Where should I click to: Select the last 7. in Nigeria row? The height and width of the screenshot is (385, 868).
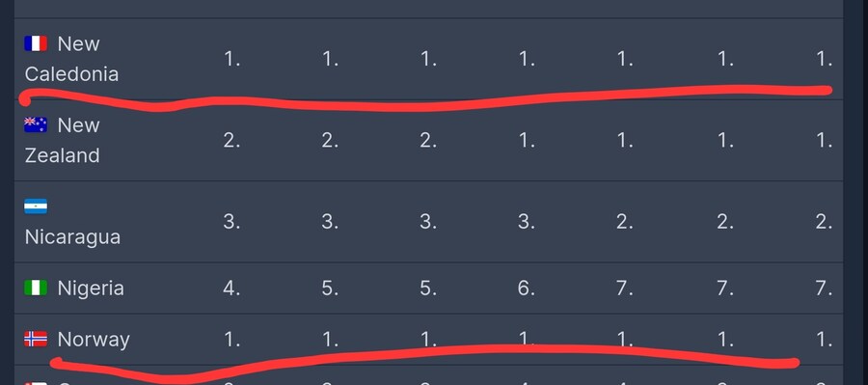coord(824,289)
